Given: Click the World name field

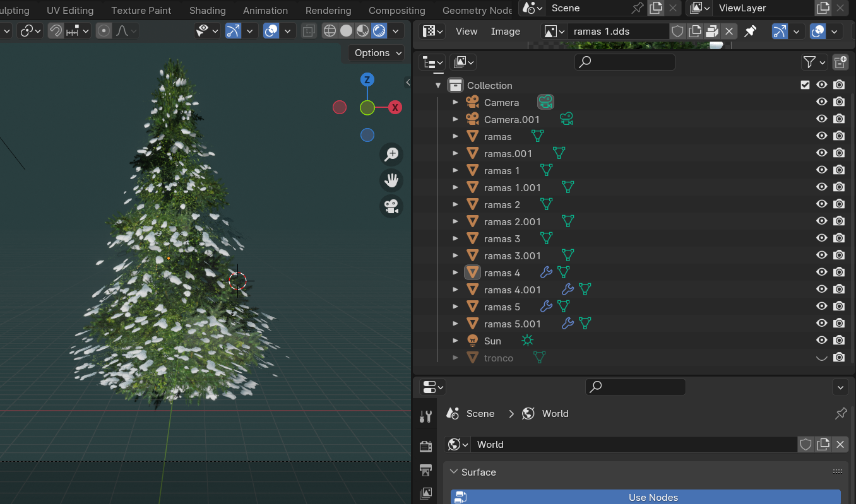Looking at the screenshot, I should pos(634,445).
